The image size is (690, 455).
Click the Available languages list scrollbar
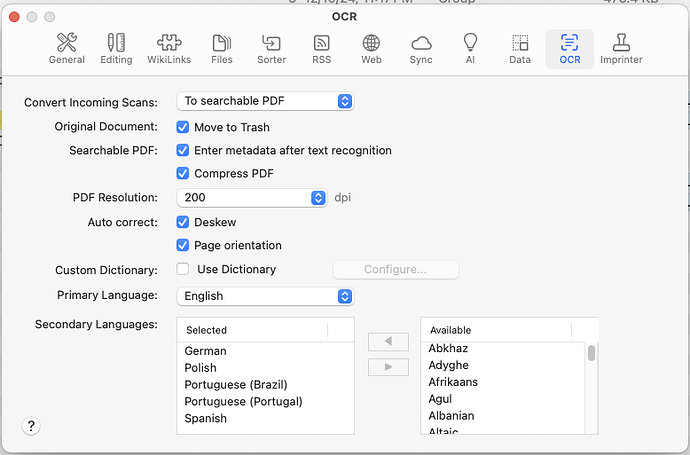coord(592,354)
